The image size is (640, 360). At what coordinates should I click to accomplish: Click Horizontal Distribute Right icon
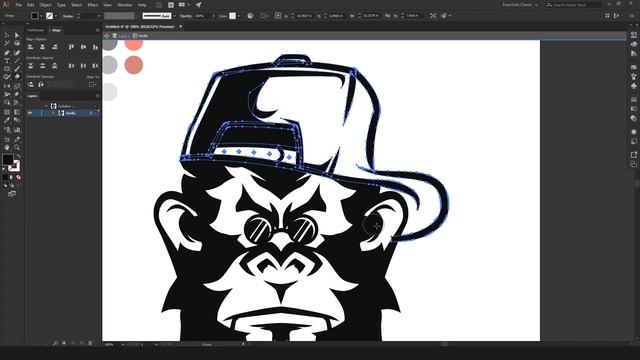[95, 65]
